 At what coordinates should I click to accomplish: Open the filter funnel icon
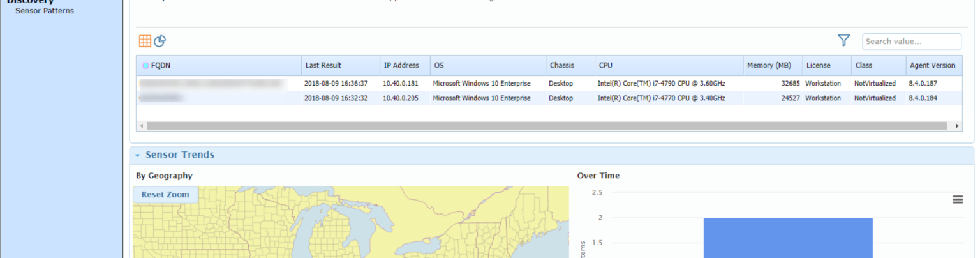tap(843, 41)
